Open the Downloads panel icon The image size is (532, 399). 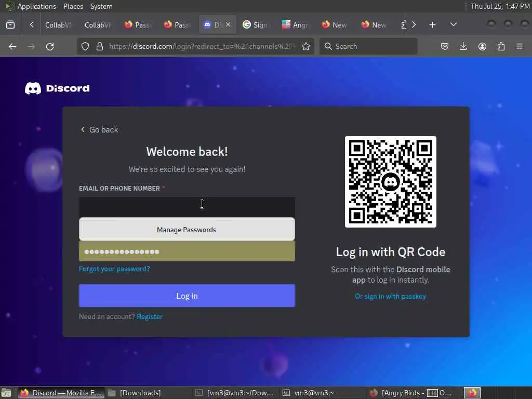(x=463, y=46)
